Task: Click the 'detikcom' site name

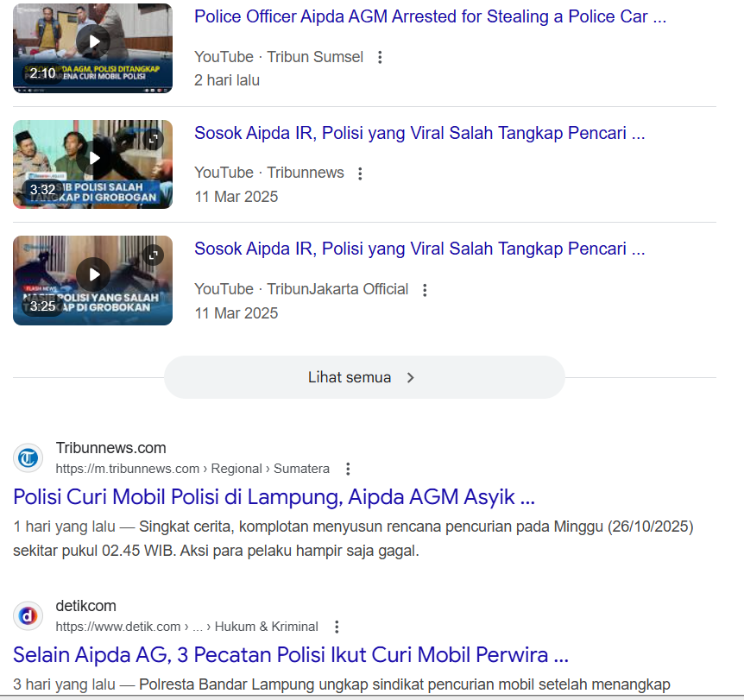Action: (x=86, y=606)
